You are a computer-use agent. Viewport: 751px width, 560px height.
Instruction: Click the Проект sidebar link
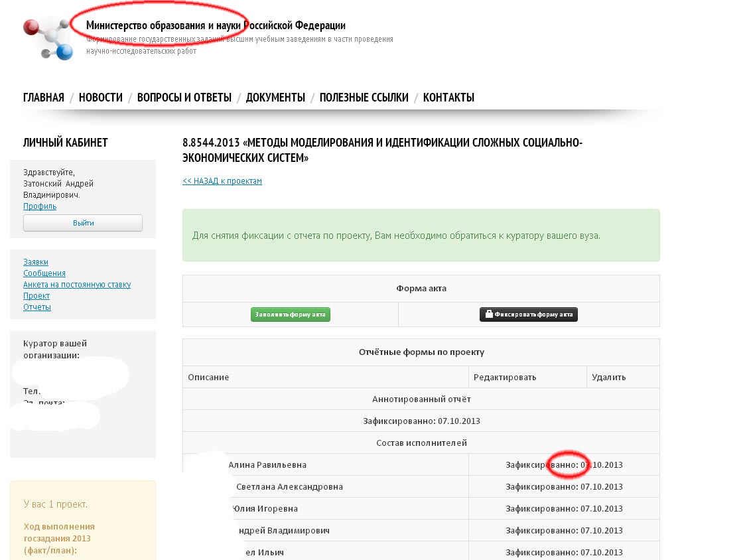(36, 296)
